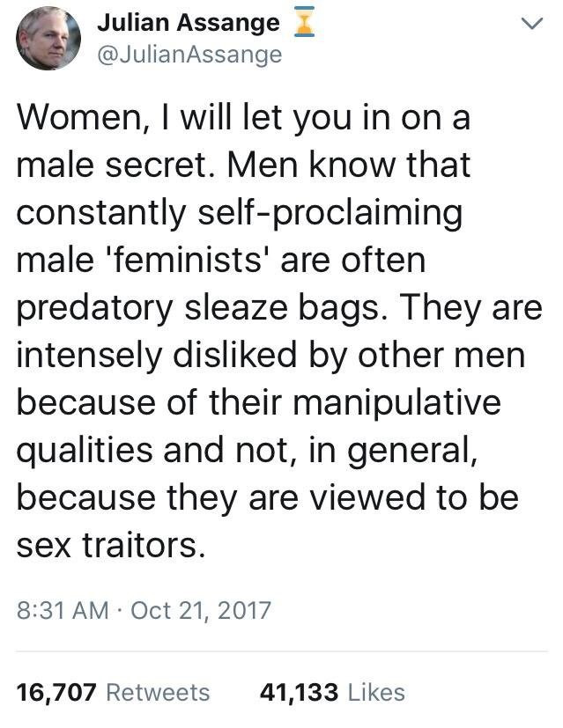Click the Oct 21, 2017 date
The image size is (563, 728).
(201, 608)
